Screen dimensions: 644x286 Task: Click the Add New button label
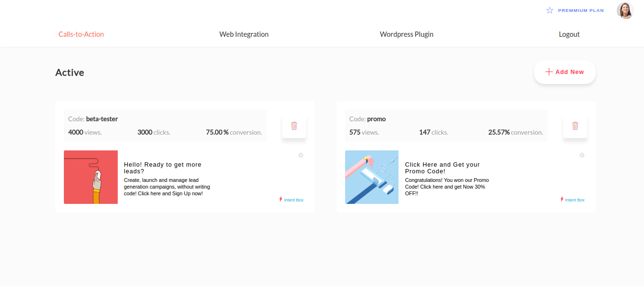click(x=570, y=72)
